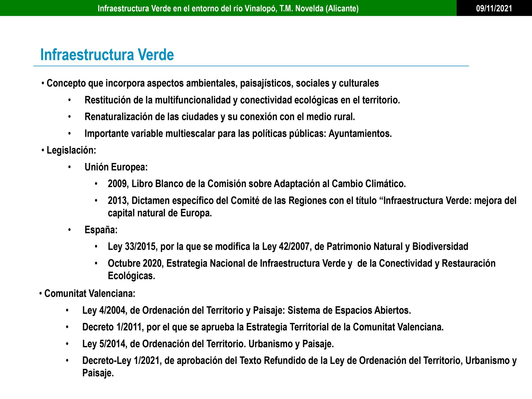Screen dimensions: 532x399
Task: Click the slide title 'Infraestructura Verde'
Action: [x=107, y=55]
